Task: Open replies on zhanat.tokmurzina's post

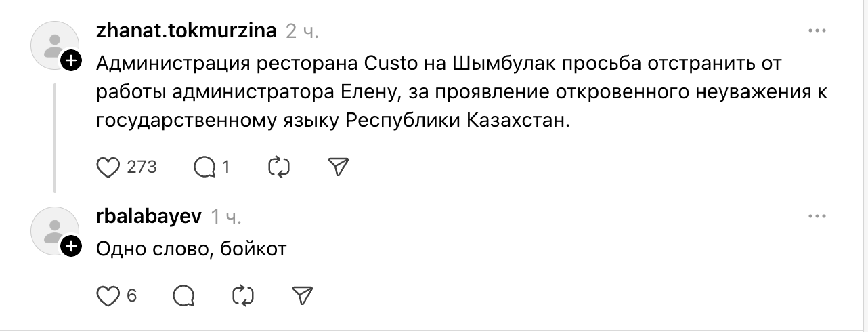Action: (x=204, y=167)
